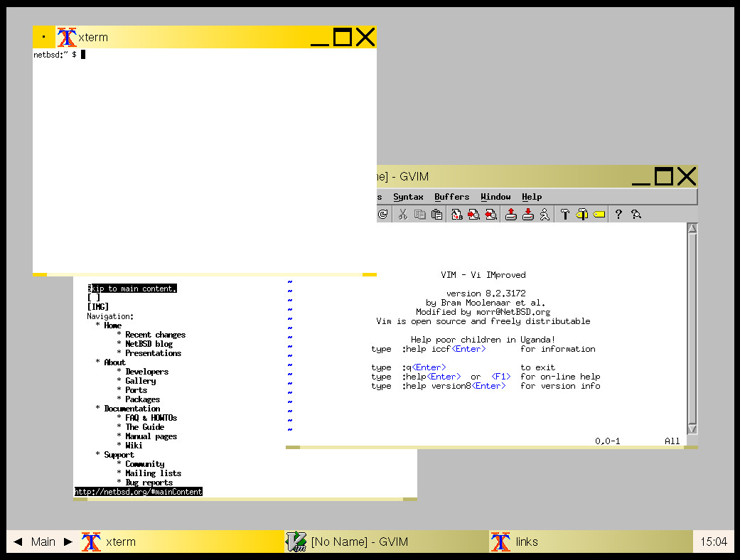Follow the Recent changes link
Viewport: 740px width, 560px height.
point(155,335)
